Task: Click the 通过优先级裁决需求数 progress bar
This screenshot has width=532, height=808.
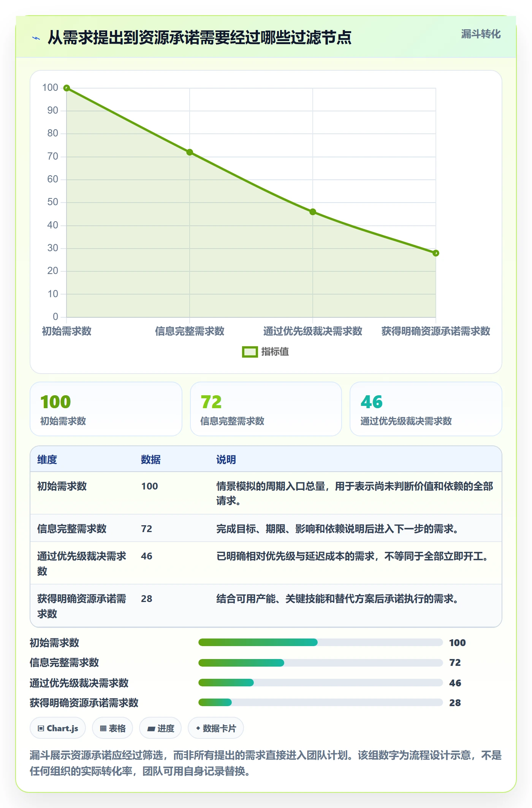Action: point(320,683)
